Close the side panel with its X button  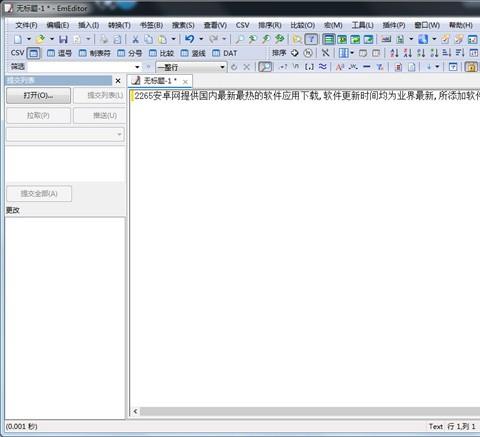(x=118, y=81)
